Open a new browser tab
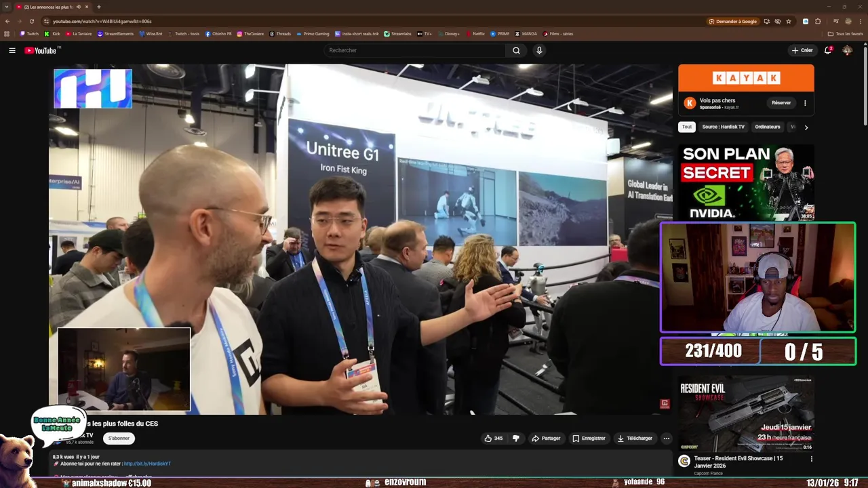The height and width of the screenshot is (488, 868). click(x=99, y=7)
